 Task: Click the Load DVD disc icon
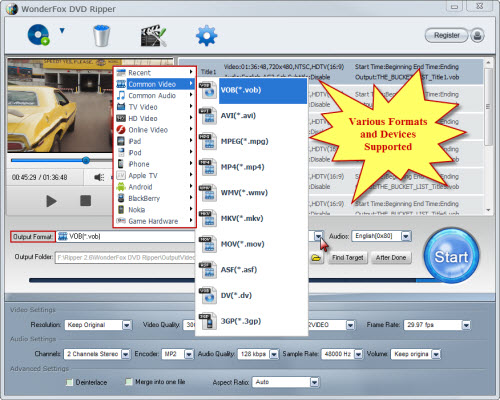tap(38, 35)
